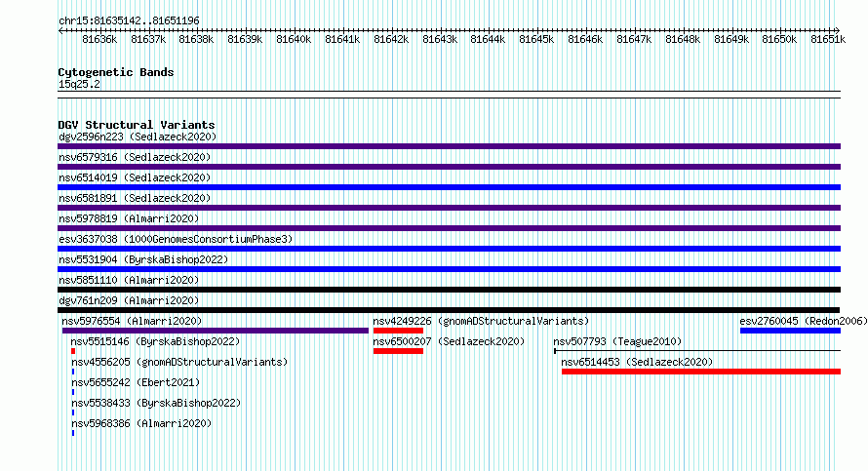The image size is (868, 471).
Task: Click blue bar below nsv5531904
Action: point(449,269)
